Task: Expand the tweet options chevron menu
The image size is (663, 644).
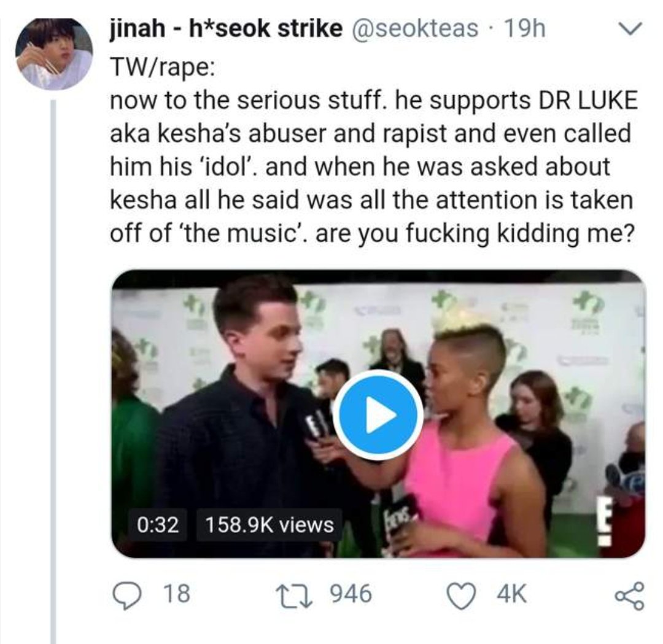Action: (x=630, y=29)
